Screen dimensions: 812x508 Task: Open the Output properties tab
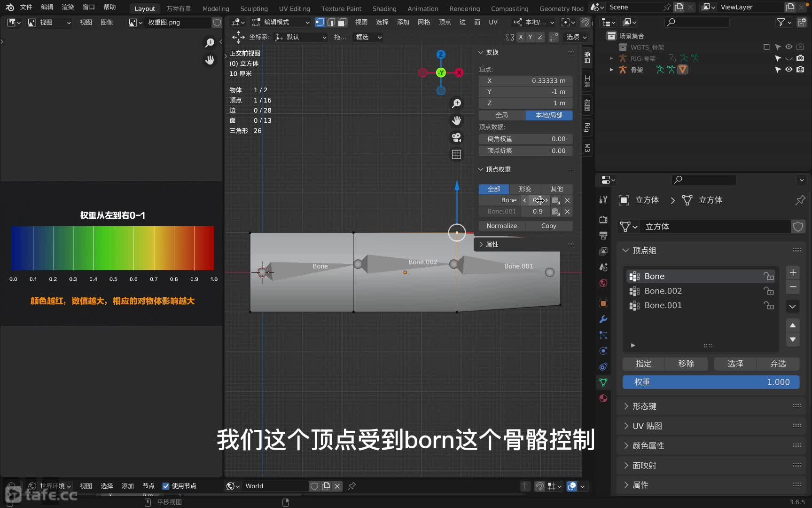pos(603,235)
